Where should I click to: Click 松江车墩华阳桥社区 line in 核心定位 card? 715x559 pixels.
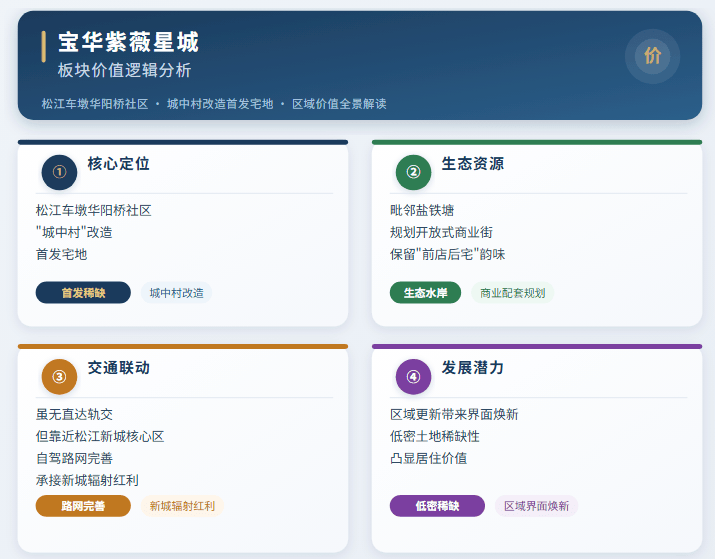(x=93, y=210)
